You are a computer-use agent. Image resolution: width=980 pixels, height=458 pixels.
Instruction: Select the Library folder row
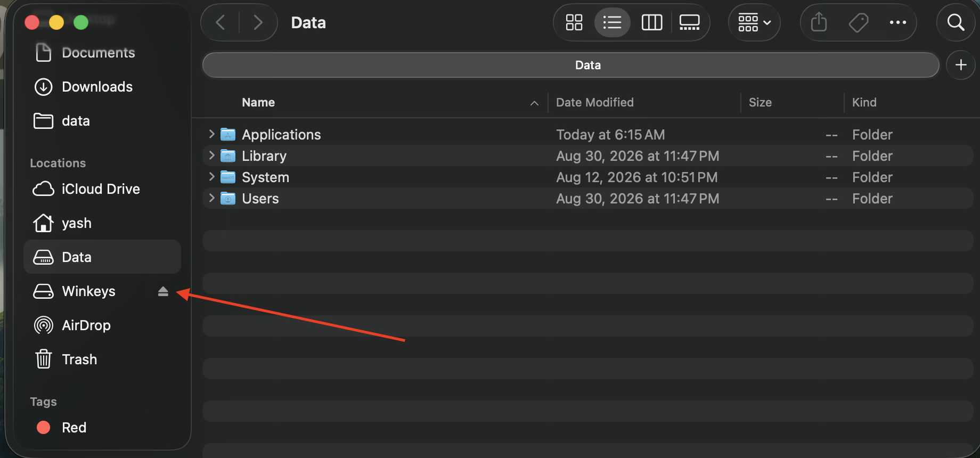[588, 156]
